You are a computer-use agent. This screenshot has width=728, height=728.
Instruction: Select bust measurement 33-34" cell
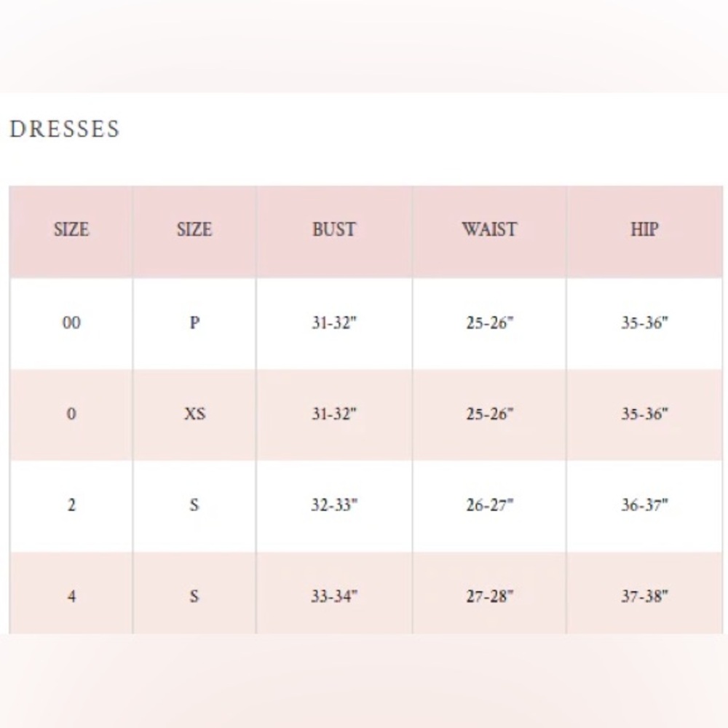pyautogui.click(x=334, y=596)
